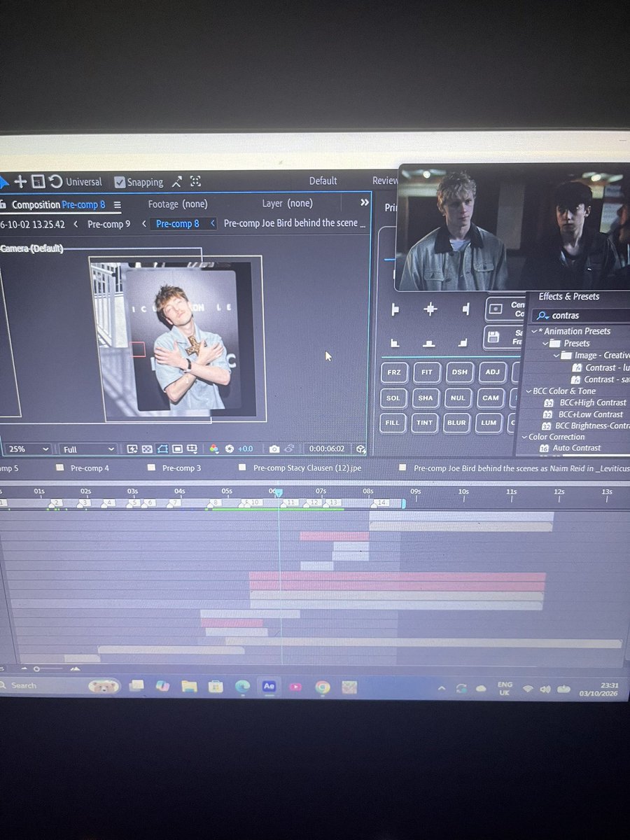
Task: Click the Show Snapshot icon
Action: [290, 449]
